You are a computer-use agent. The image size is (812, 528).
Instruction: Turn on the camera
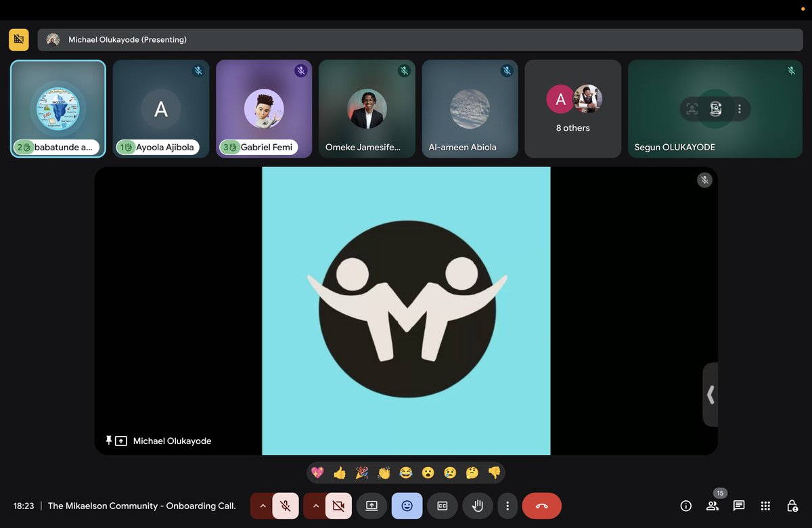(x=338, y=506)
